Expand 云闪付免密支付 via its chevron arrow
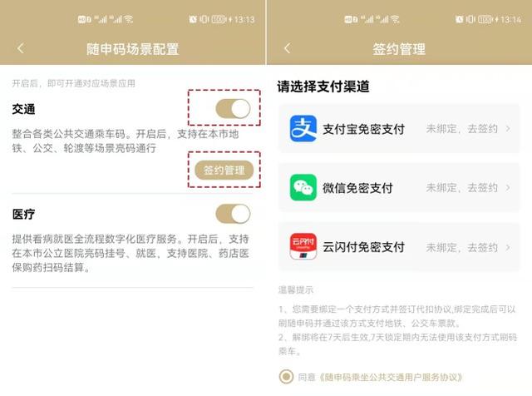The image size is (532, 396). [508, 247]
